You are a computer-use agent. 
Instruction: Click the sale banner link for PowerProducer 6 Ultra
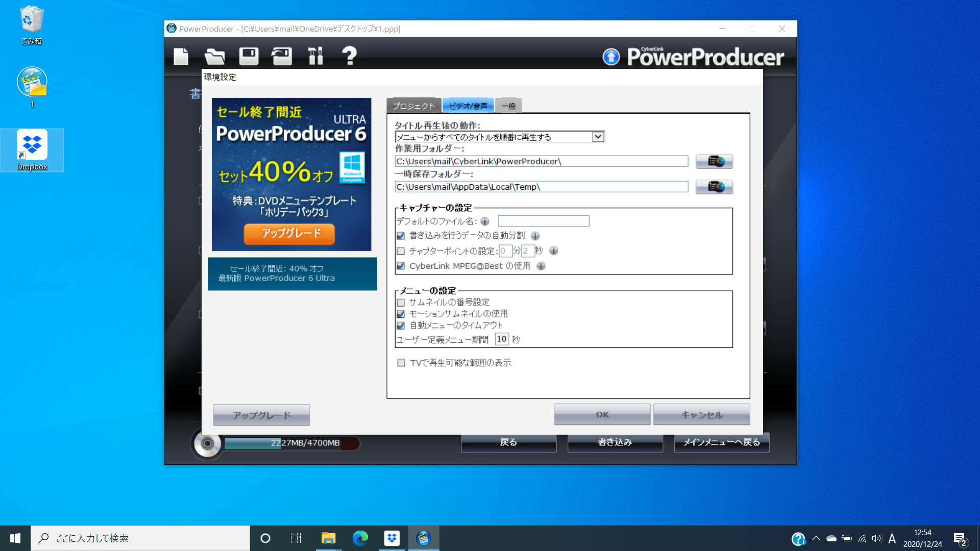pos(292,274)
